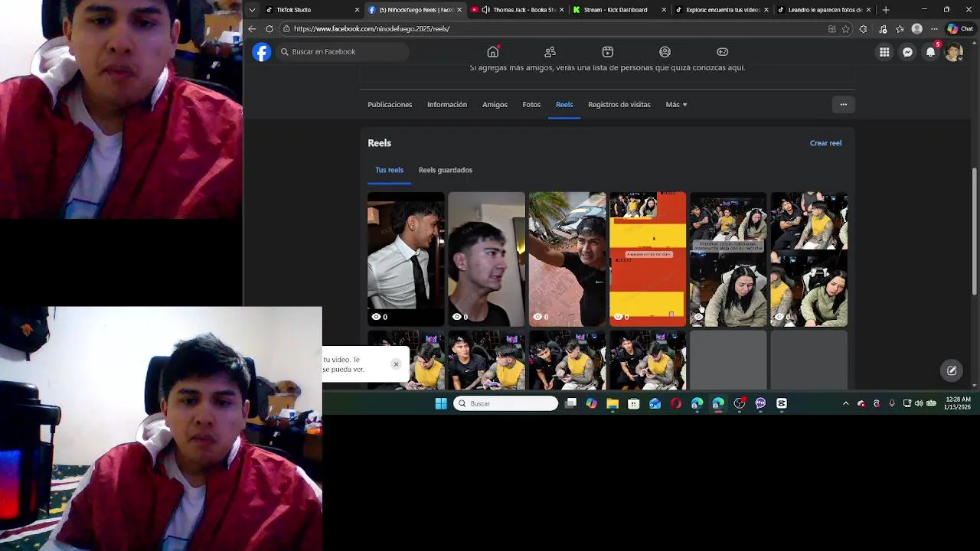Switch to the TikTok Studio browser tab
Screen dimensions: 980x551
(305, 10)
